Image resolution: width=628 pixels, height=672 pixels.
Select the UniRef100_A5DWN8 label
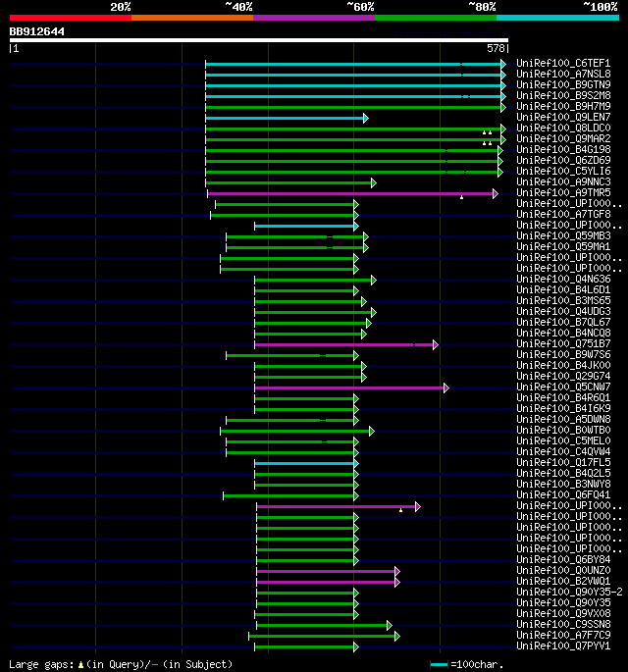(563, 420)
